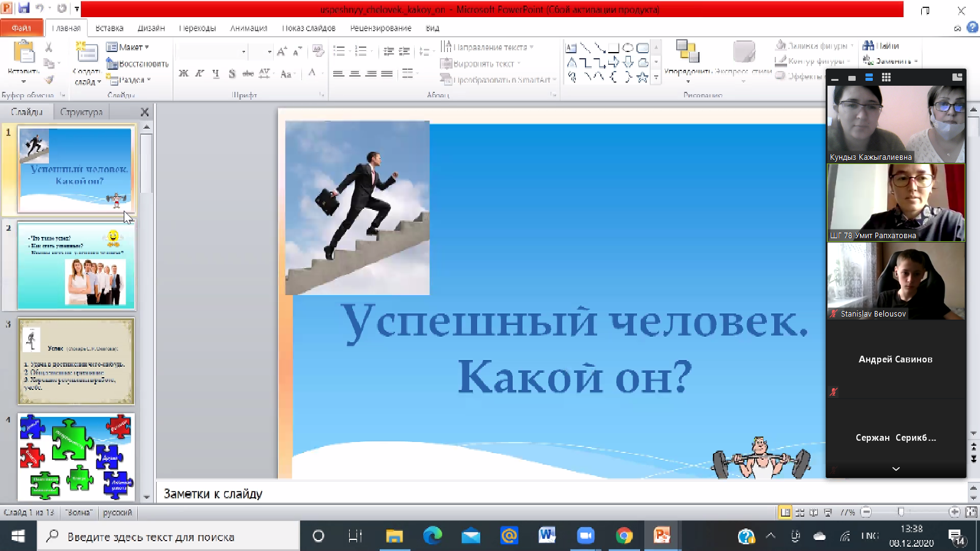
Task: Start slideshow from status bar icon
Action: (827, 512)
